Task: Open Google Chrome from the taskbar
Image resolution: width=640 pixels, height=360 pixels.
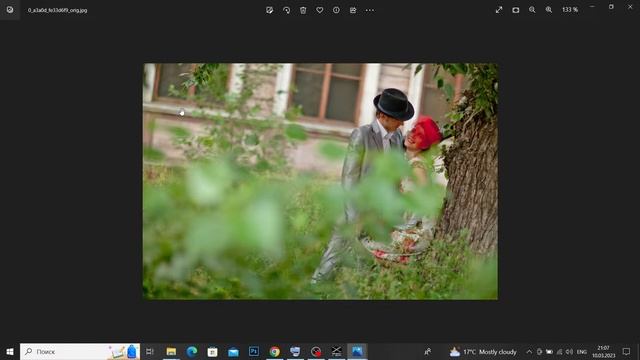Action: pyautogui.click(x=275, y=351)
